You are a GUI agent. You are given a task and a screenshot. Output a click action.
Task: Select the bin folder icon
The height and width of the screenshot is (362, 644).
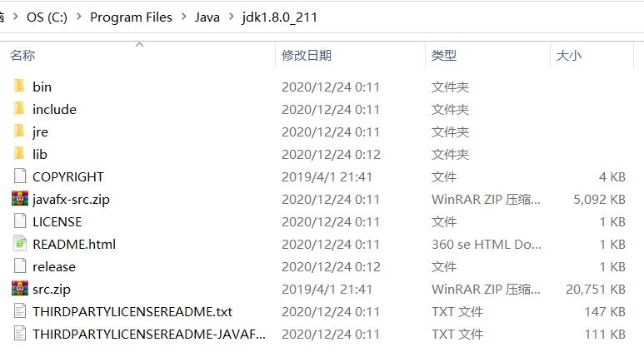point(19,87)
